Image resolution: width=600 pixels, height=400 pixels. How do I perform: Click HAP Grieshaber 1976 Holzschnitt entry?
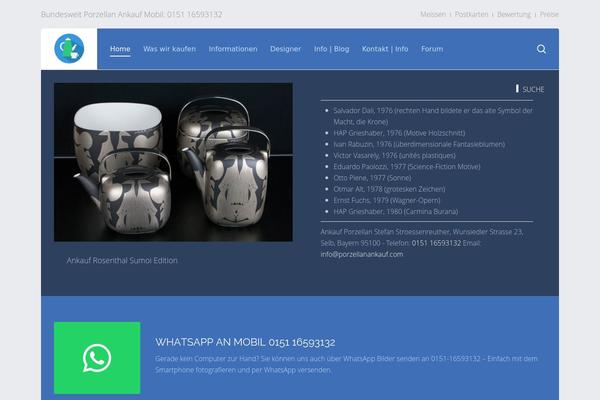click(x=399, y=133)
